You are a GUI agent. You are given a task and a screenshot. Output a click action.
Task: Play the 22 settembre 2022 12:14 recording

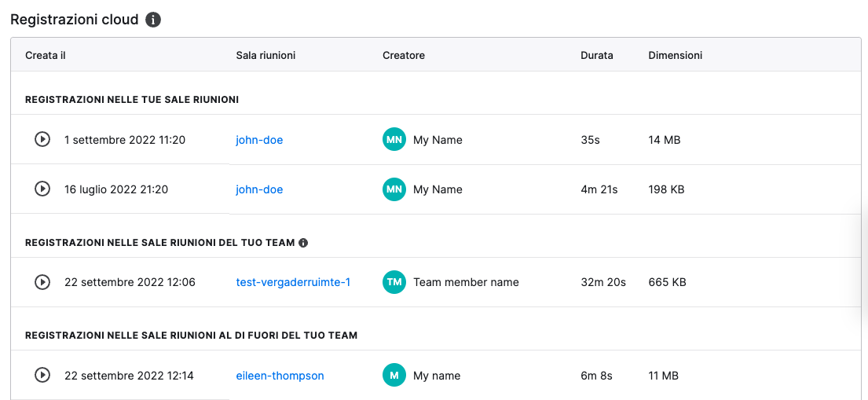42,375
